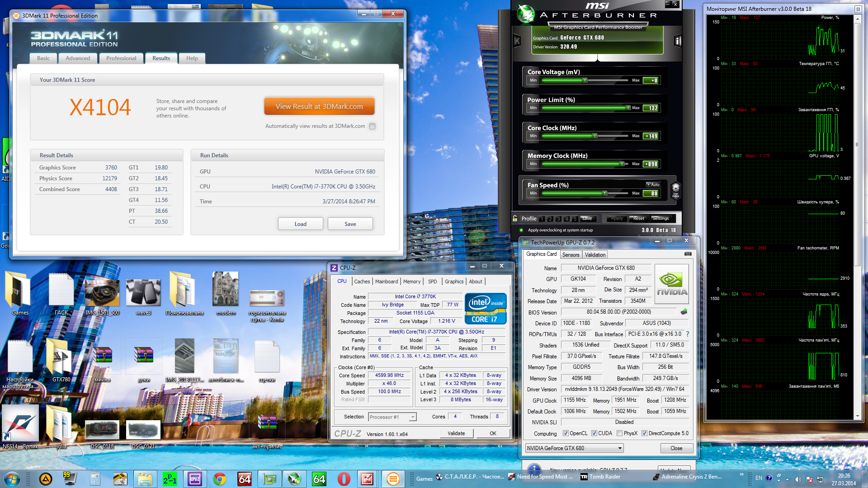
Task: Open fan User Define gear icon
Action: 675,189
